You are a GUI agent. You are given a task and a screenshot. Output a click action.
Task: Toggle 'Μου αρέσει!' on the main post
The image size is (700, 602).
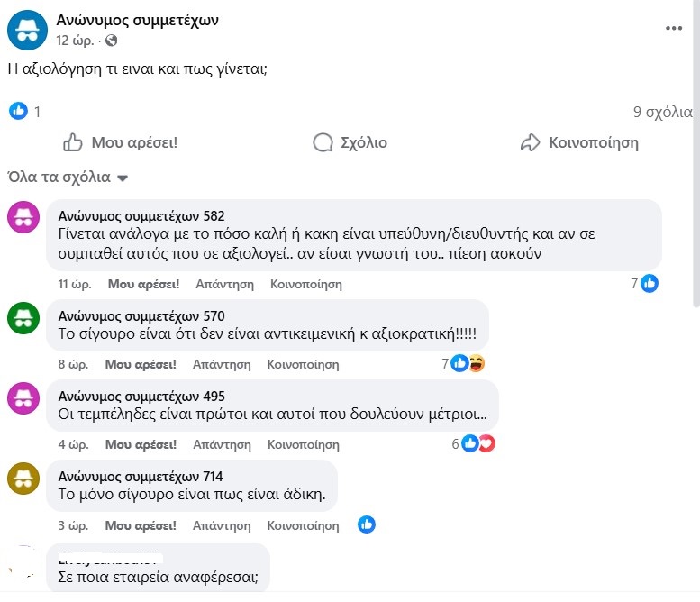[120, 142]
